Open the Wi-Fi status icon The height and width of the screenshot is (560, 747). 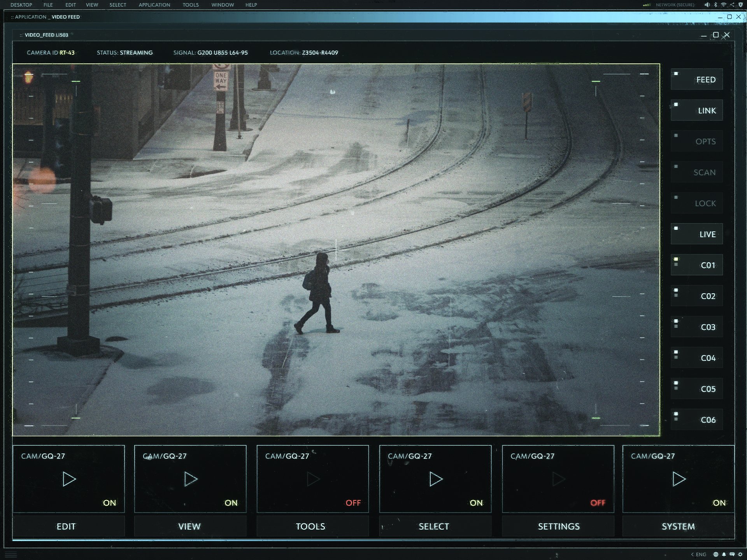click(724, 5)
